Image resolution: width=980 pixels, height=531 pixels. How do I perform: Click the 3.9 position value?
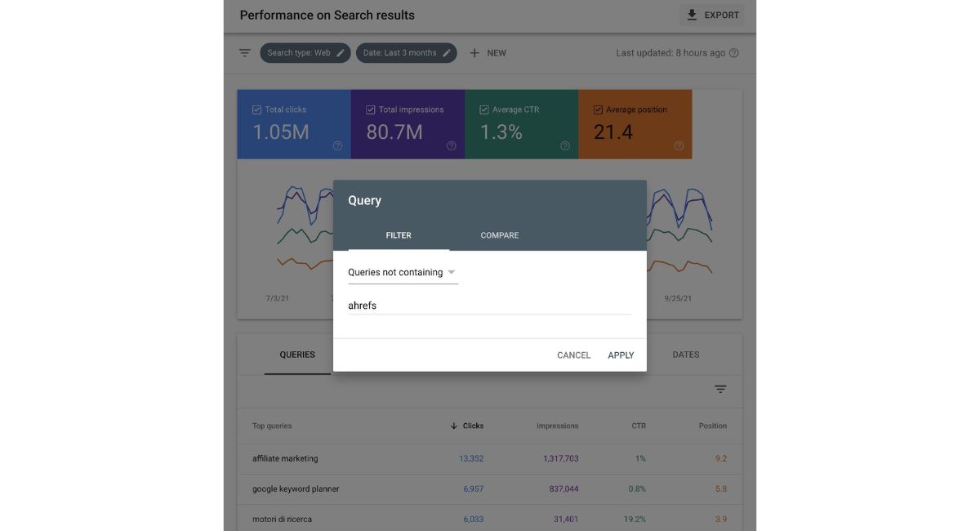(721, 520)
